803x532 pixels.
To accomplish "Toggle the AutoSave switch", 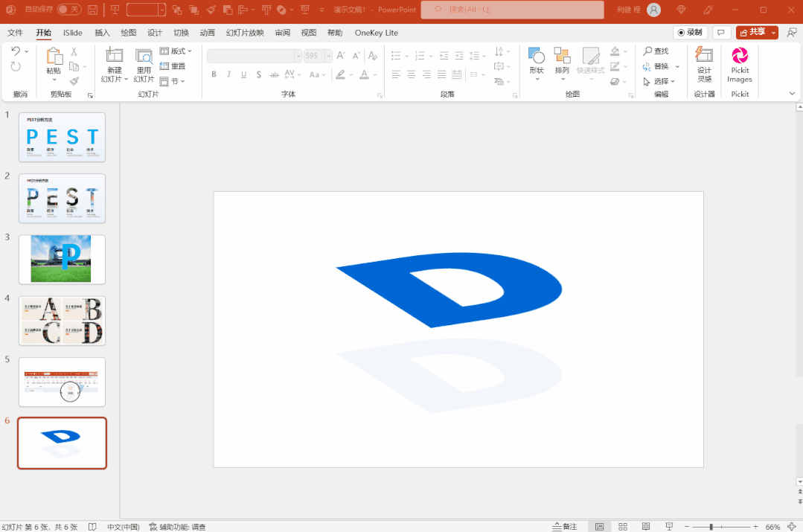I will (68, 9).
